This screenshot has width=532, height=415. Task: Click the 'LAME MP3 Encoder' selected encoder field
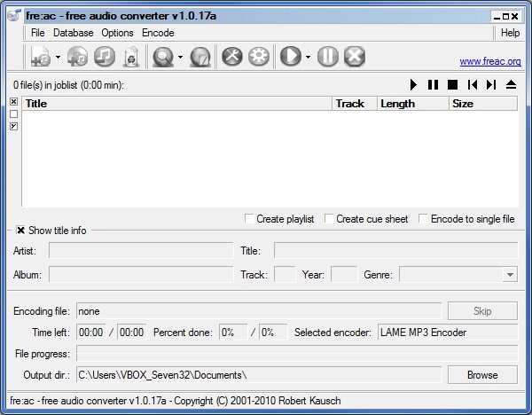point(448,332)
